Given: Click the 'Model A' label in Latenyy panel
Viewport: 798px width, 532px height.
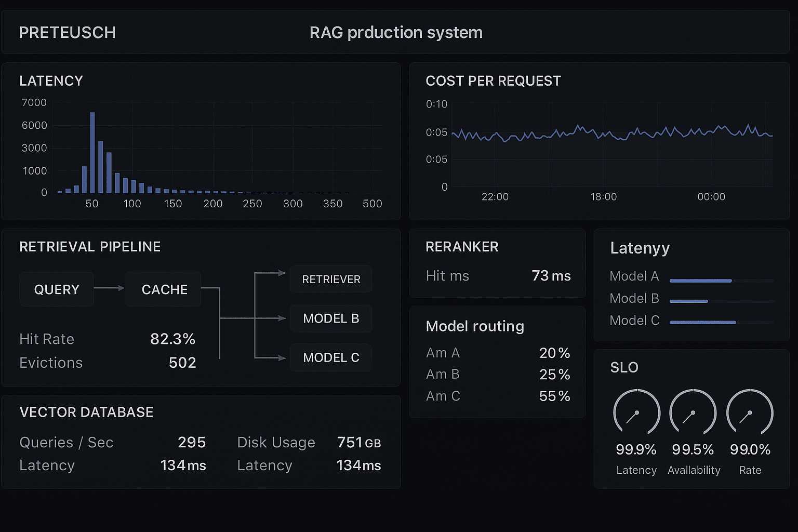Looking at the screenshot, I should [x=634, y=276].
